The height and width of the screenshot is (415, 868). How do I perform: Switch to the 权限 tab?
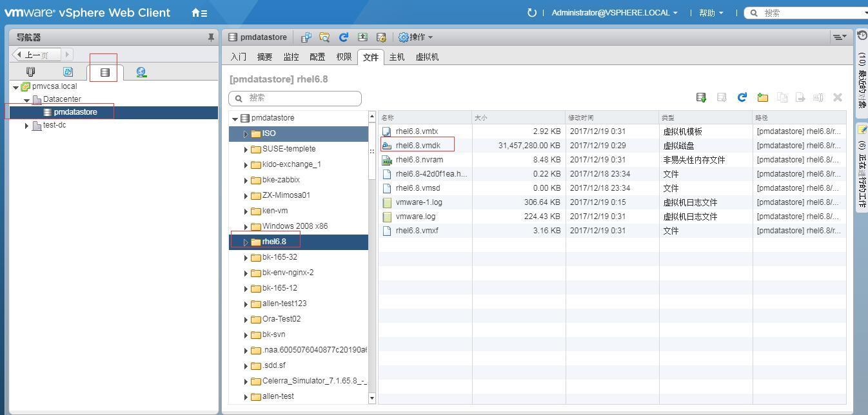point(344,57)
